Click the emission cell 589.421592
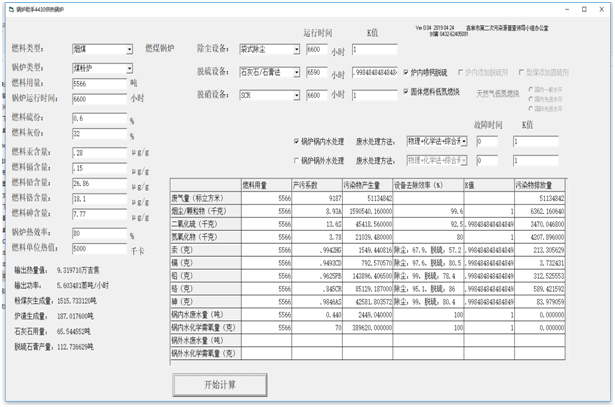Screen dimensions: 615x407 540,289
